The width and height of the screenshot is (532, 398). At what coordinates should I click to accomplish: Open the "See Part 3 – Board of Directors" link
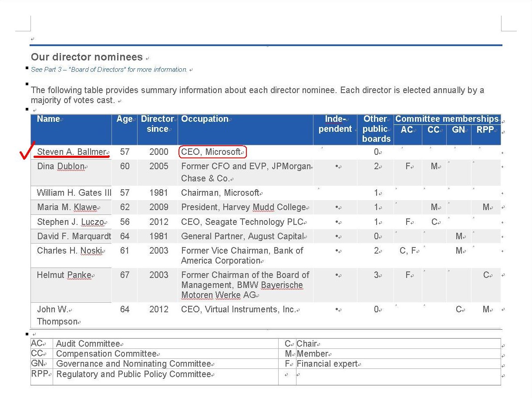tap(109, 70)
